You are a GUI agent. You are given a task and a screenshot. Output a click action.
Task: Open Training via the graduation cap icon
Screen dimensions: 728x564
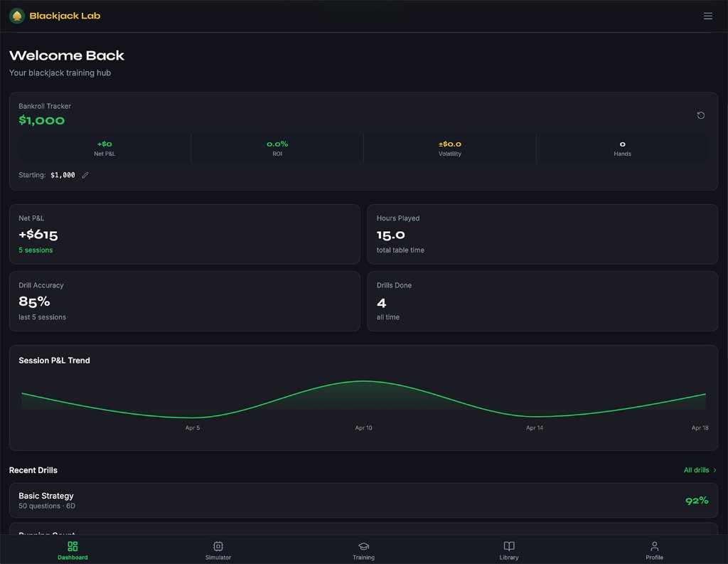pyautogui.click(x=363, y=546)
